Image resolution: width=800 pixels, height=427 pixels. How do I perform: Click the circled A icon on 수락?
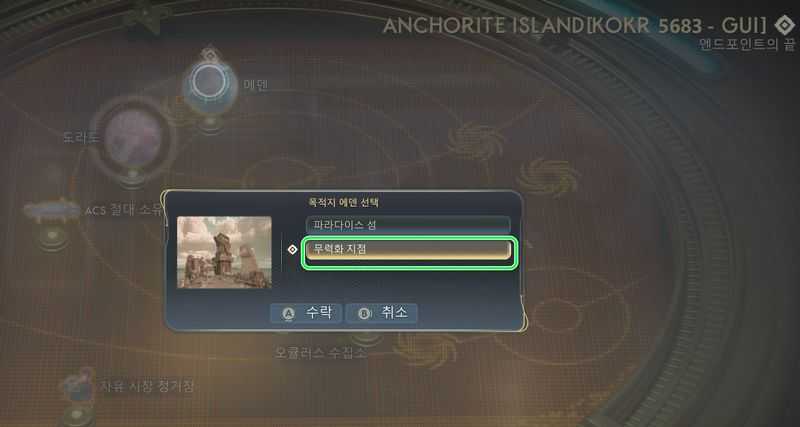point(288,314)
